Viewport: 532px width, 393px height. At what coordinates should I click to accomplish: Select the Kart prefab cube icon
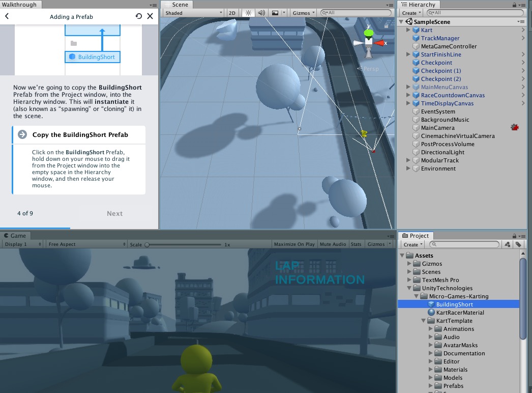pyautogui.click(x=416, y=30)
